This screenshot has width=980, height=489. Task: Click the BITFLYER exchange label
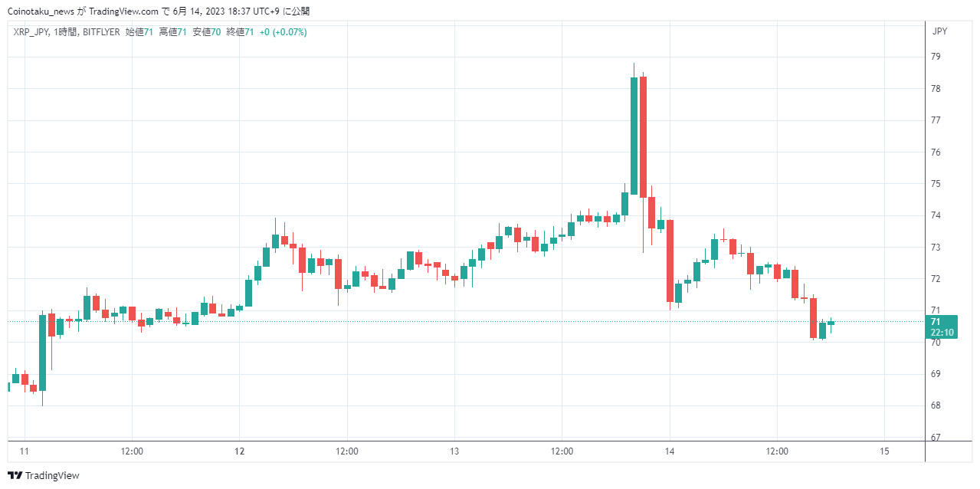100,32
